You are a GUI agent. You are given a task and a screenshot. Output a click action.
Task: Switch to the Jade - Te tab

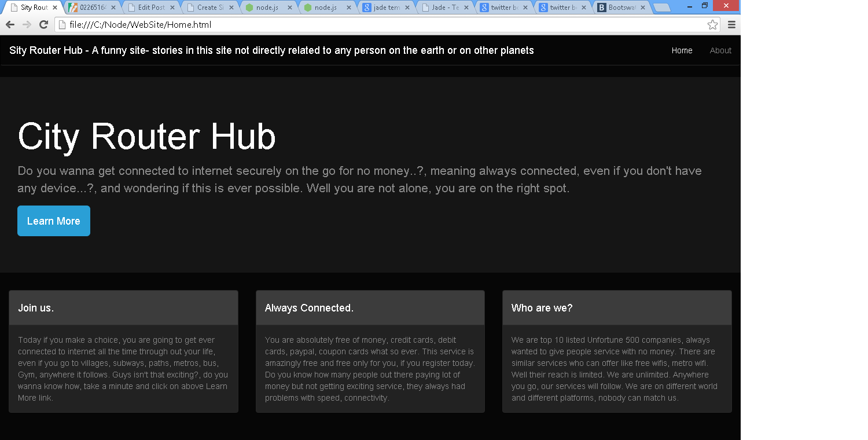pos(445,8)
